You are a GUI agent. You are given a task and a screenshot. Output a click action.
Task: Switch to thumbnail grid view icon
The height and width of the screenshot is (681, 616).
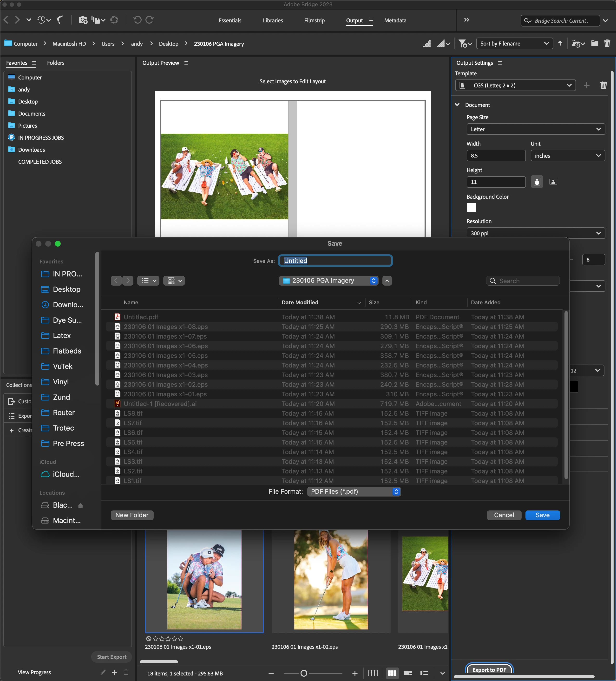[x=392, y=673]
